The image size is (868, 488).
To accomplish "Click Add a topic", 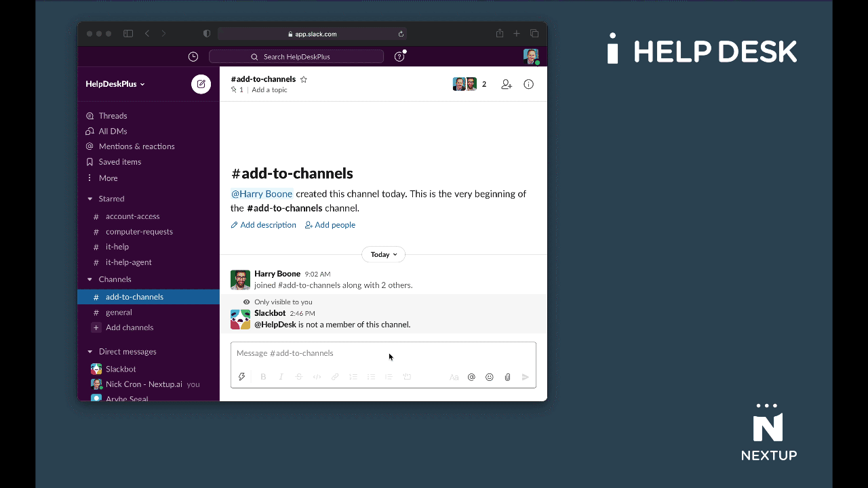I will (269, 89).
